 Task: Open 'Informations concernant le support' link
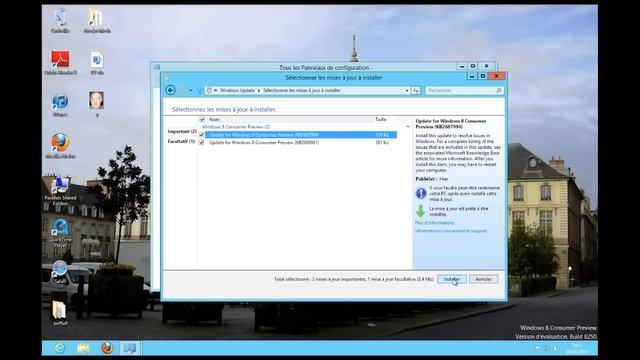451,231
